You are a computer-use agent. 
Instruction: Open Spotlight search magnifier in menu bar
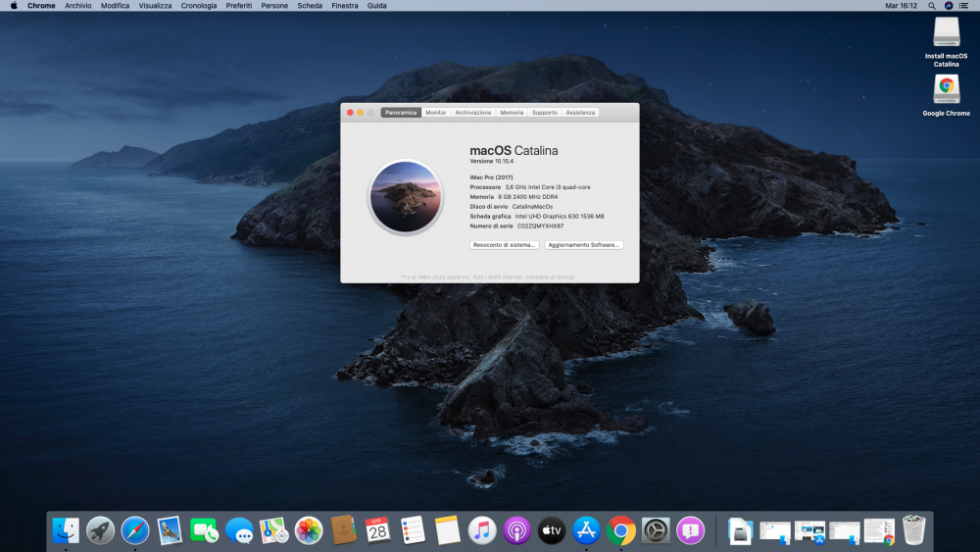[x=931, y=6]
